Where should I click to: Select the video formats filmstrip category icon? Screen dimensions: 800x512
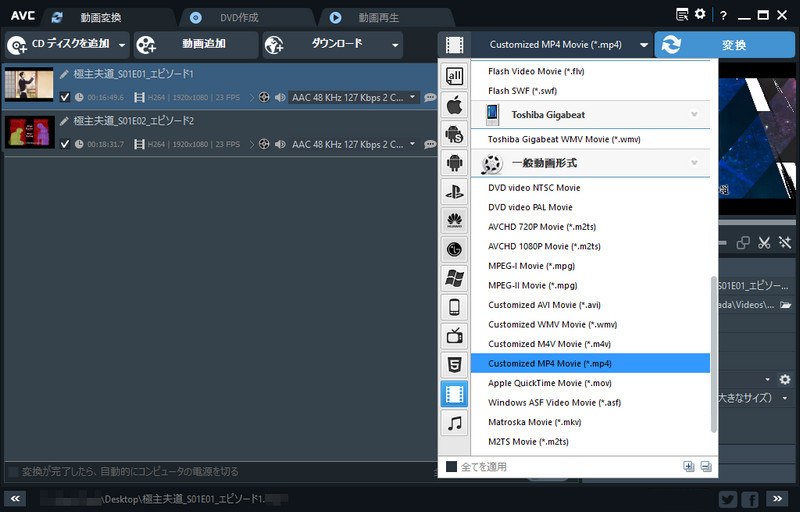click(454, 394)
